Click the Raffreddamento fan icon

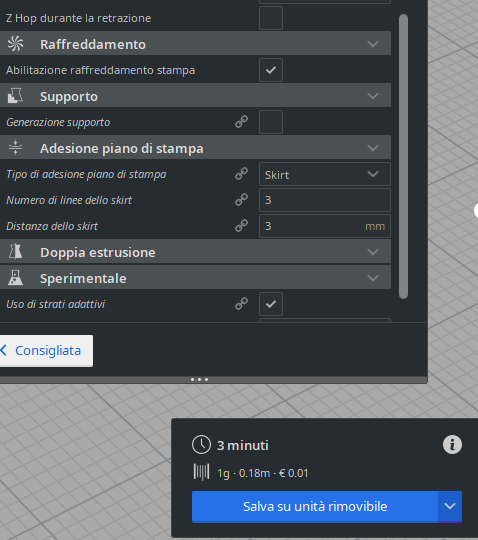coord(15,44)
